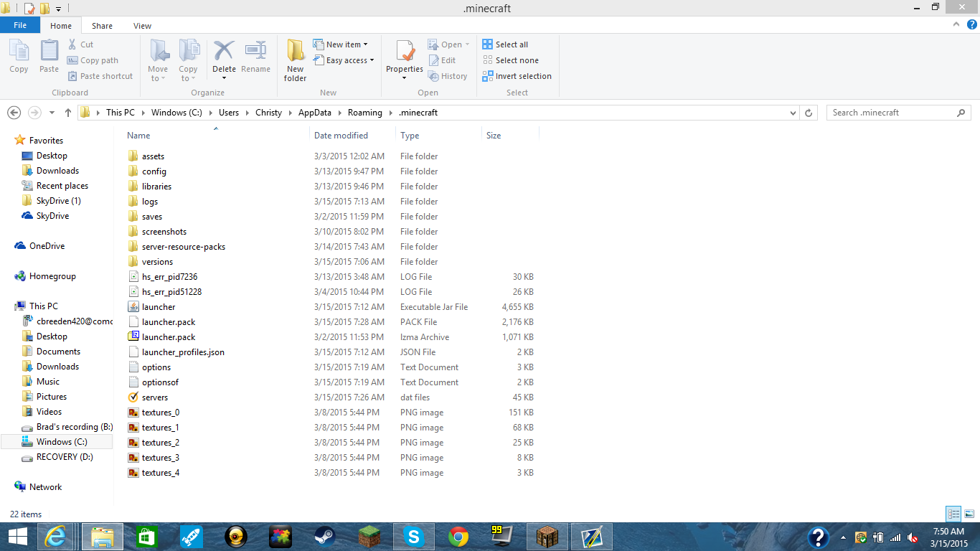Image resolution: width=980 pixels, height=551 pixels.
Task: Switch to the Home ribbon tab
Action: [x=61, y=26]
